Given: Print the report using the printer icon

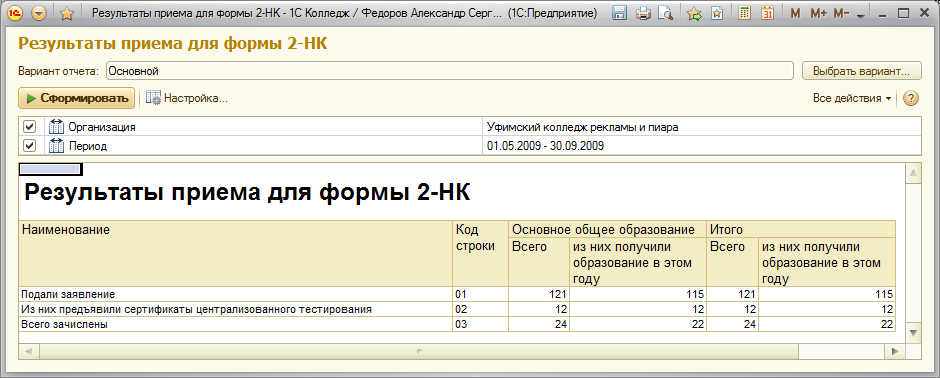Looking at the screenshot, I should pyautogui.click(x=643, y=13).
